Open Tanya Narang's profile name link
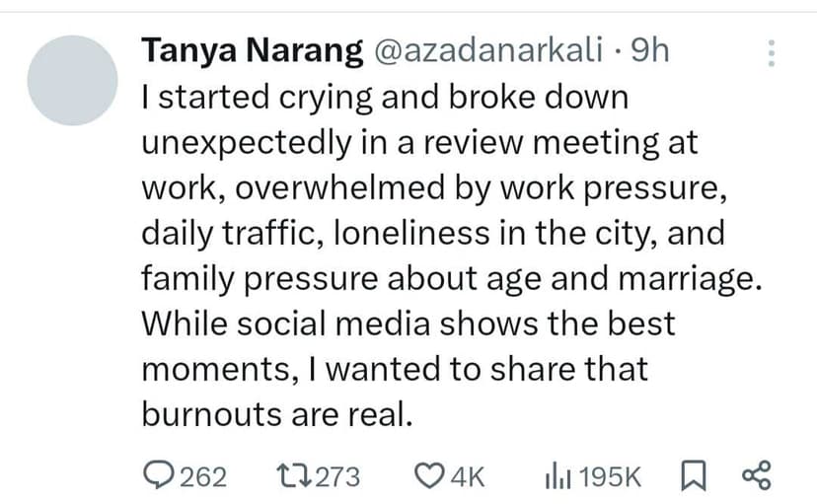Viewport: 817px width, 504px height. tap(252, 52)
